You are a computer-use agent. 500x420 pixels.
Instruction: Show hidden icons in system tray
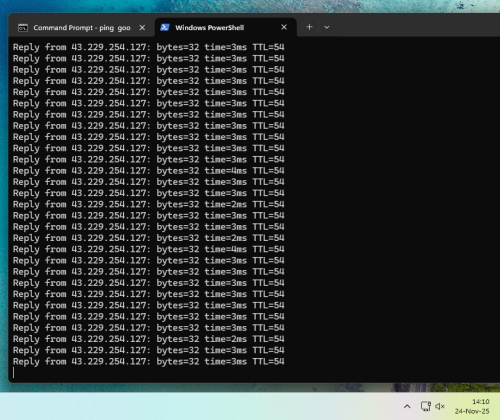407,406
